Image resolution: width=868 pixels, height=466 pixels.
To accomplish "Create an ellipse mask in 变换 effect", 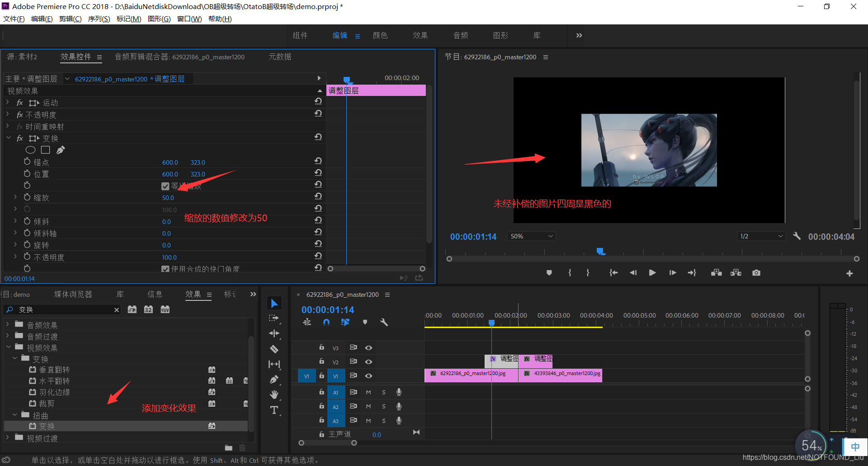I will (x=31, y=150).
